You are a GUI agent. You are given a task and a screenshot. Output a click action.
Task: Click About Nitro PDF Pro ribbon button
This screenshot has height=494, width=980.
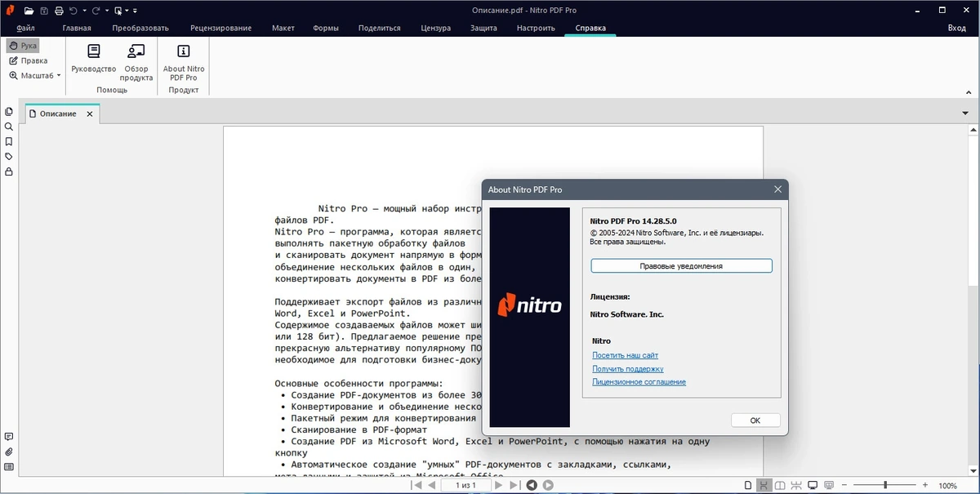pyautogui.click(x=184, y=62)
